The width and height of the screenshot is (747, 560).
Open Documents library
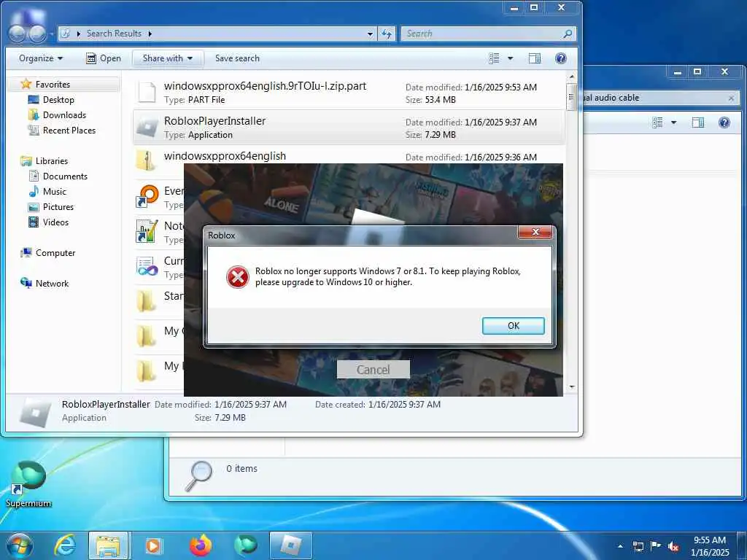[x=65, y=176]
